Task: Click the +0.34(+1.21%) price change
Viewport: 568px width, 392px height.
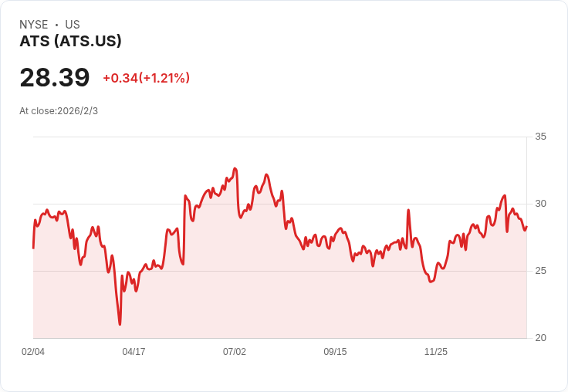Action: (146, 78)
